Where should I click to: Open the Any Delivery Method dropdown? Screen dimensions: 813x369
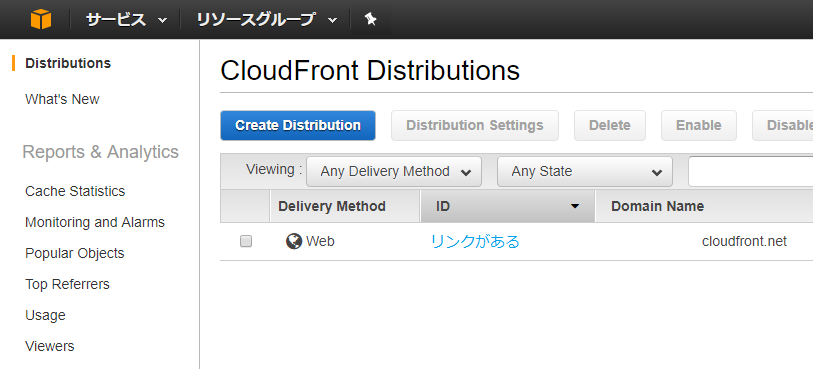pyautogui.click(x=394, y=172)
